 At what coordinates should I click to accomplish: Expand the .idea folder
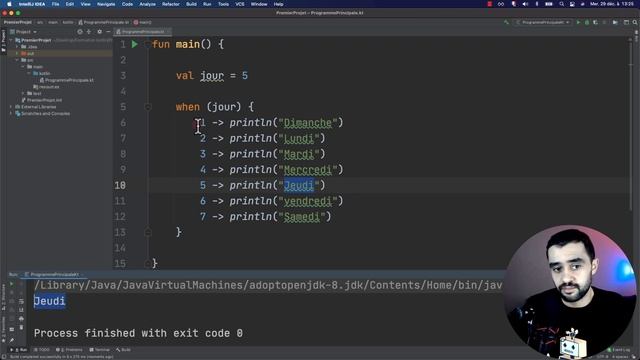coord(17,47)
